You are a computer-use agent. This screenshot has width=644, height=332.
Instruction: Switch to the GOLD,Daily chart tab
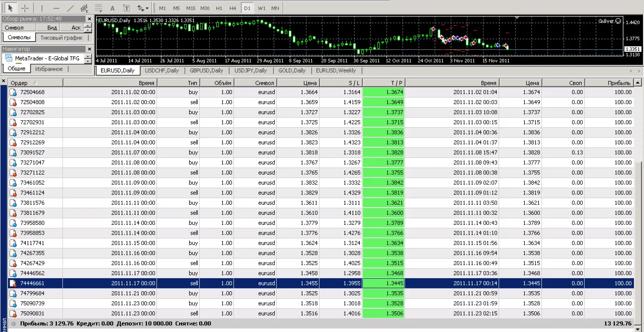(x=292, y=70)
